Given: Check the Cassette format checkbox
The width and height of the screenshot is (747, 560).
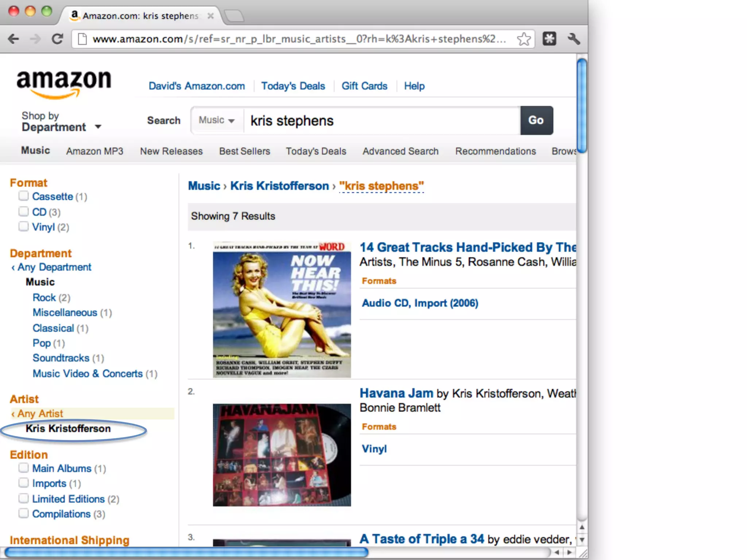Looking at the screenshot, I should click(24, 196).
